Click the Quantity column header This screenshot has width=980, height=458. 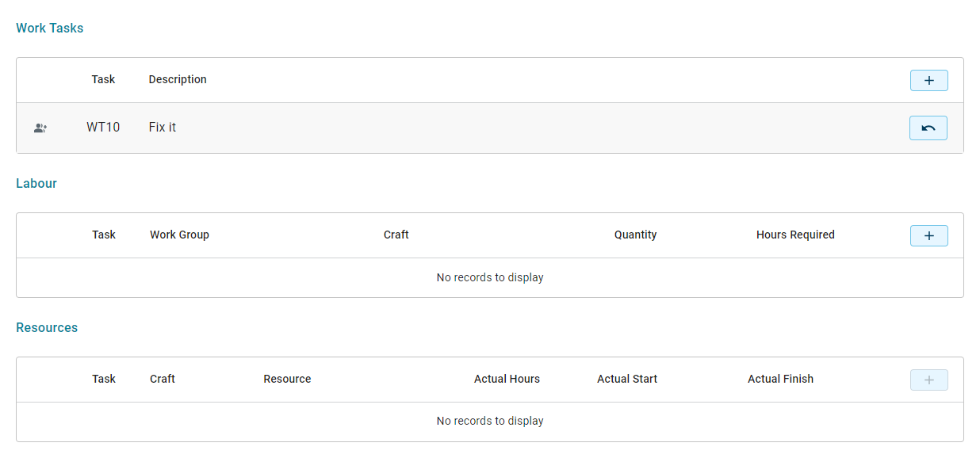tap(636, 235)
